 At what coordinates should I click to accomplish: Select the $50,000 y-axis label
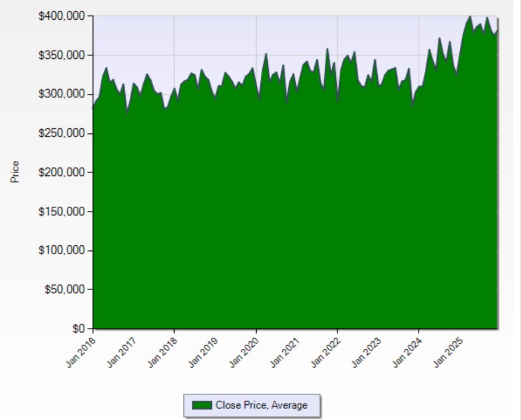68,290
